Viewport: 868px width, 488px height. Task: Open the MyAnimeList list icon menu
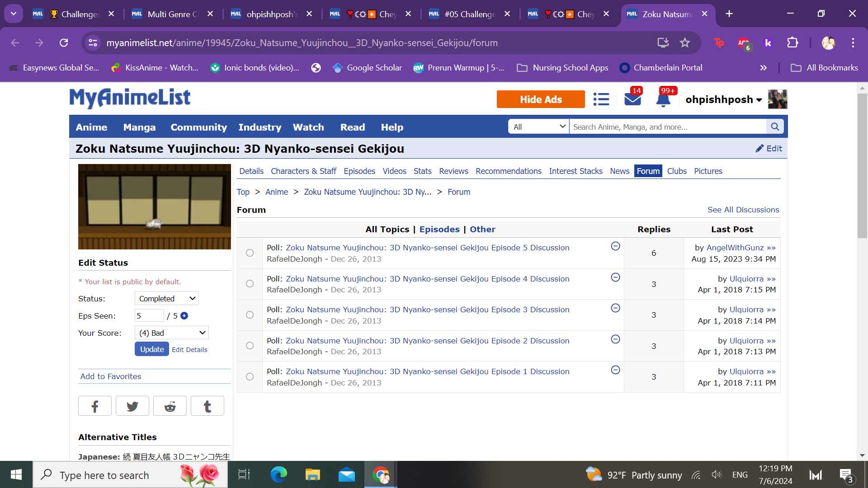pos(601,99)
